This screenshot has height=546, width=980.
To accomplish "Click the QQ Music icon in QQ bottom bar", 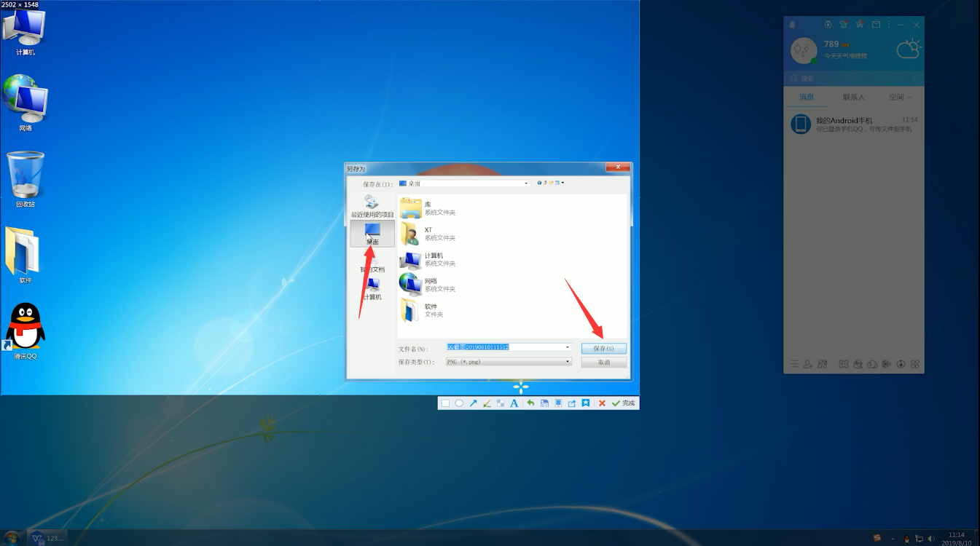I will [x=901, y=364].
